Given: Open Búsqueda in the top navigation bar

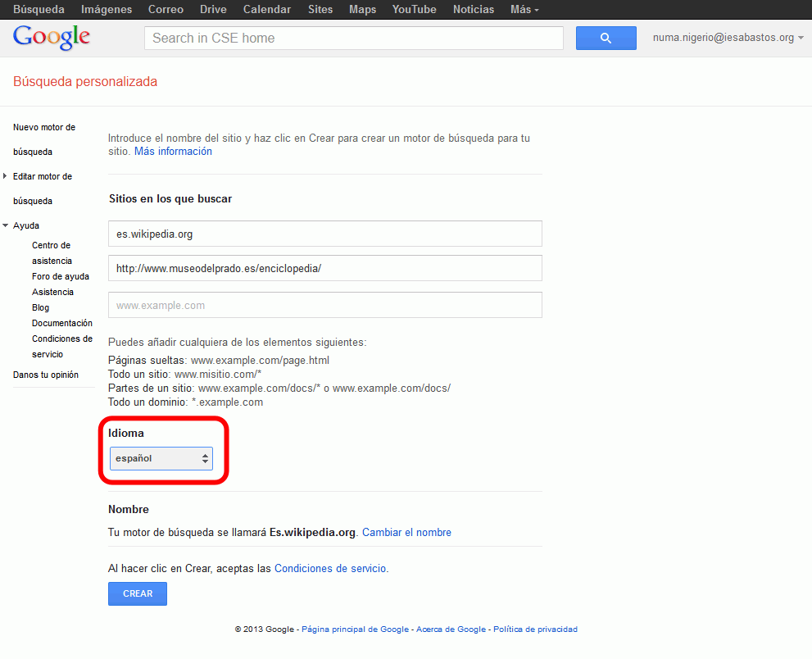Looking at the screenshot, I should click(39, 9).
